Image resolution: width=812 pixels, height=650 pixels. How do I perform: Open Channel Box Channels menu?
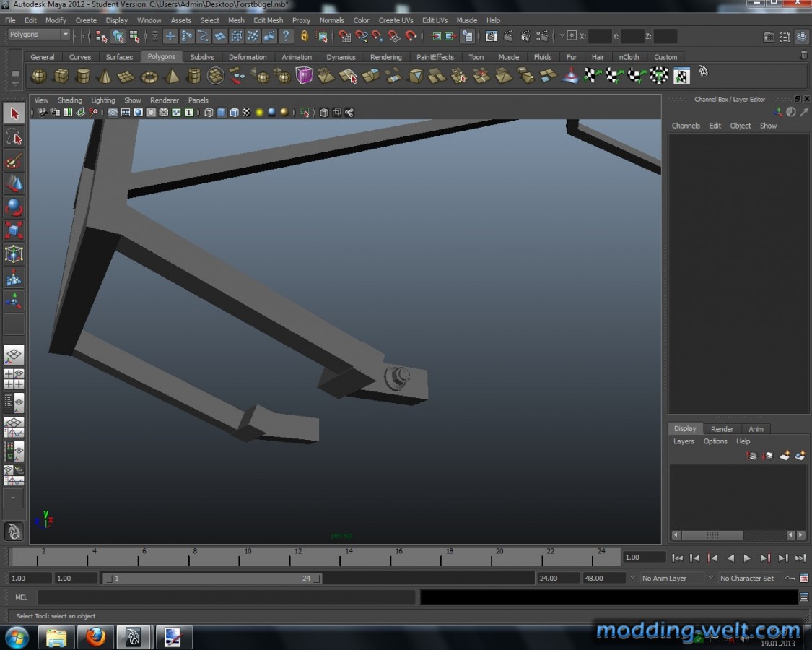686,126
